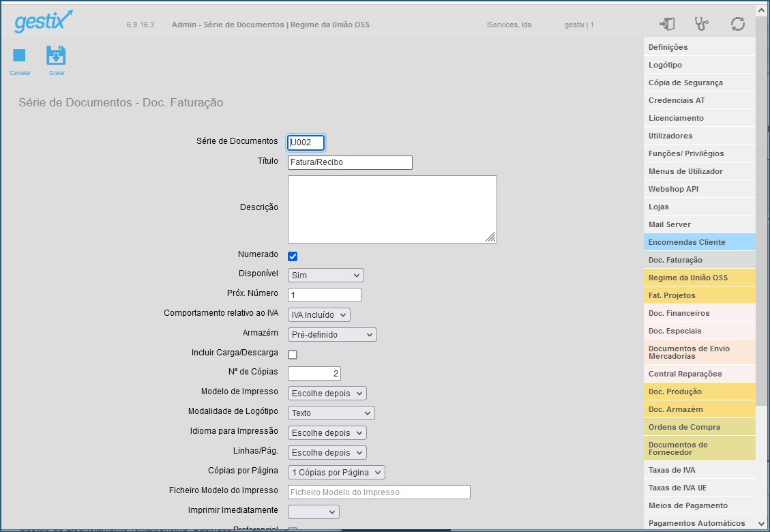This screenshot has height=532, width=770.
Task: Open Doc. Armazém menu item
Action: (x=699, y=409)
